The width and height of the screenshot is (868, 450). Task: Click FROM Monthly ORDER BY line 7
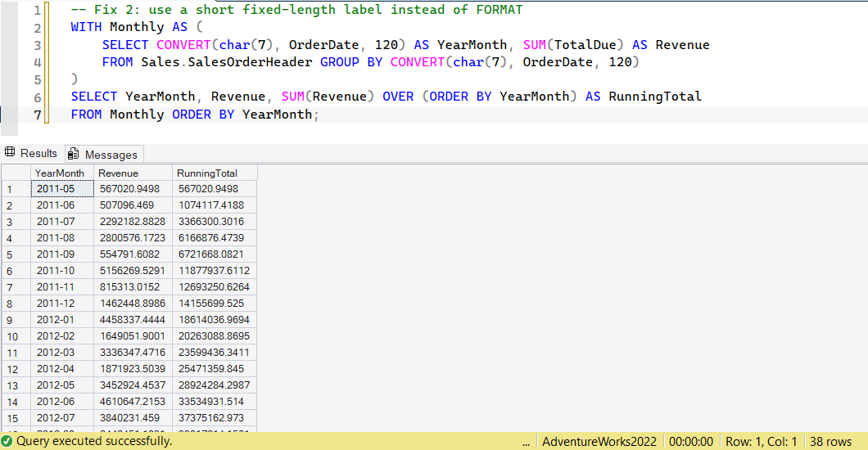pyautogui.click(x=195, y=115)
